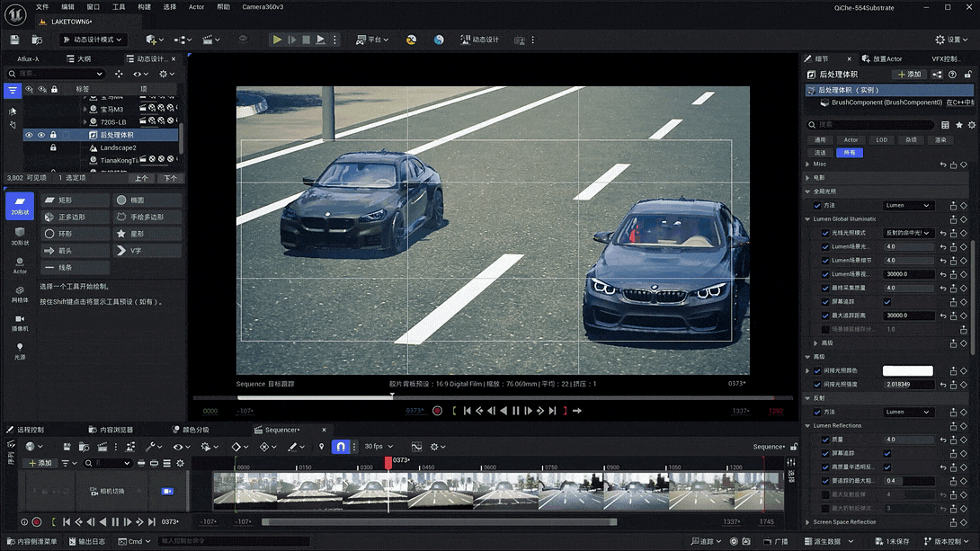Pause playback in the viewport transport bar
This screenshot has width=980, height=551.
515,411
